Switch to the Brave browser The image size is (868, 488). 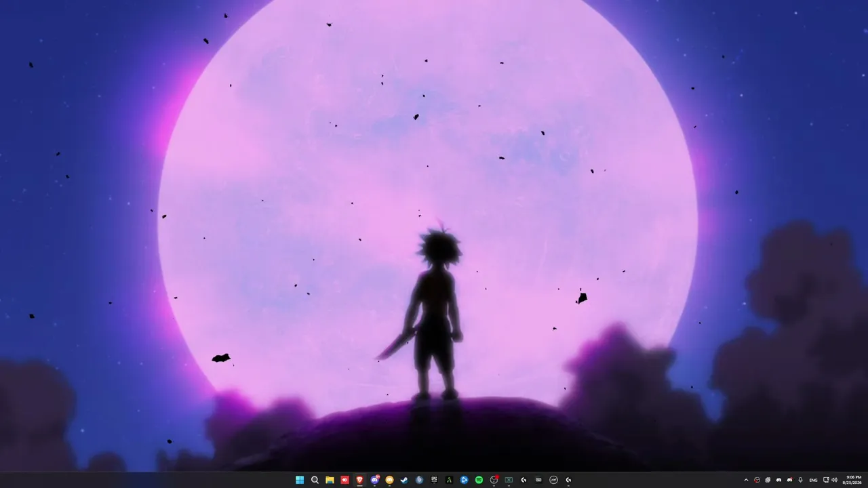(x=359, y=480)
